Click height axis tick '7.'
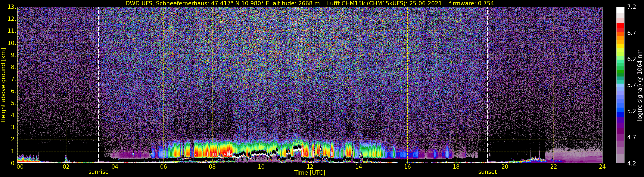Viewport: 644px width, 177px height. pos(13,79)
